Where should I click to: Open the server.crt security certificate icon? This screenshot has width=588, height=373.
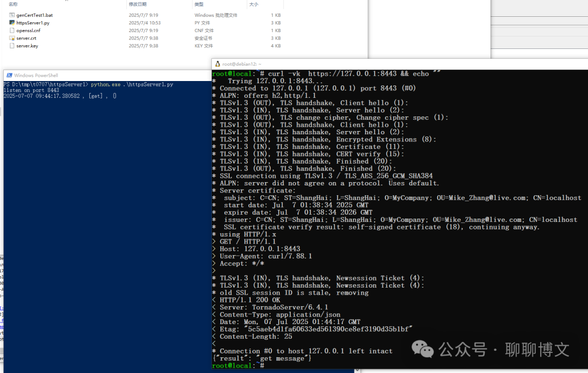[x=12, y=38]
